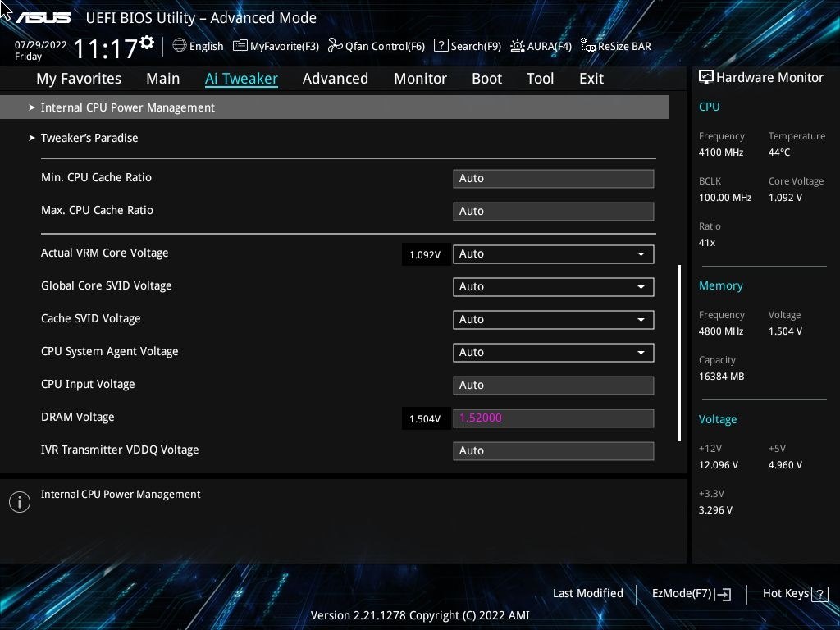The width and height of the screenshot is (840, 630).
Task: Expand Internal CPU Power Management submenu
Action: 335,107
